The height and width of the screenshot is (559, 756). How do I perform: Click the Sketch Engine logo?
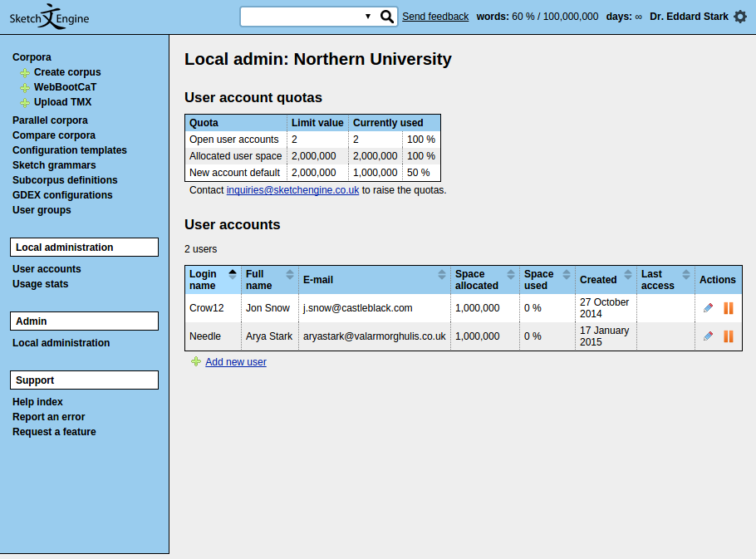click(x=49, y=17)
